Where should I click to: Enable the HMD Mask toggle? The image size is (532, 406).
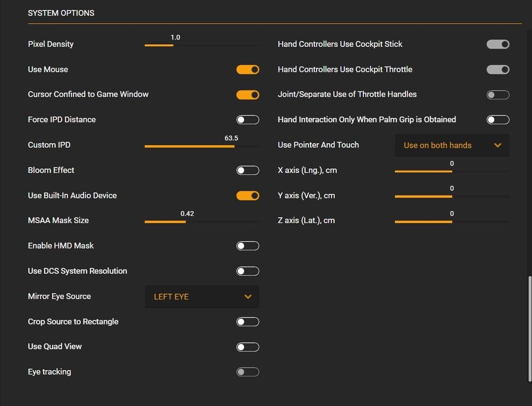248,246
